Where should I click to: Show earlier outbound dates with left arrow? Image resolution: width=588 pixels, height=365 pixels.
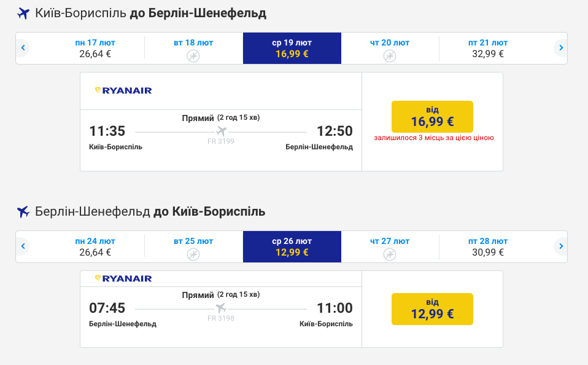pos(23,48)
